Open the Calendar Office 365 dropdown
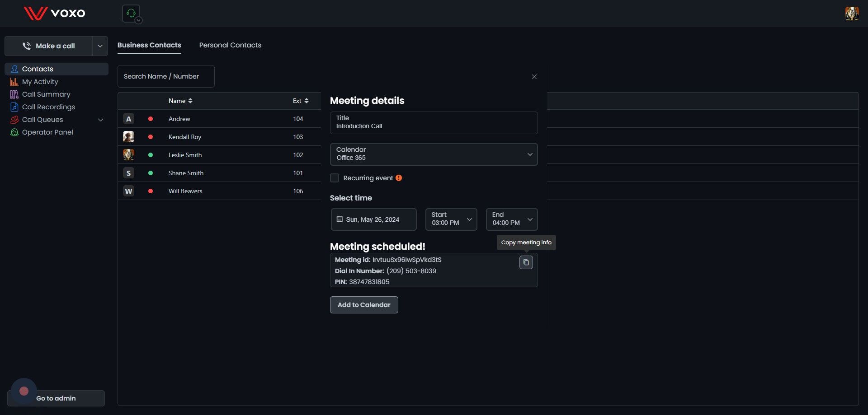Image resolution: width=868 pixels, height=415 pixels. [434, 154]
